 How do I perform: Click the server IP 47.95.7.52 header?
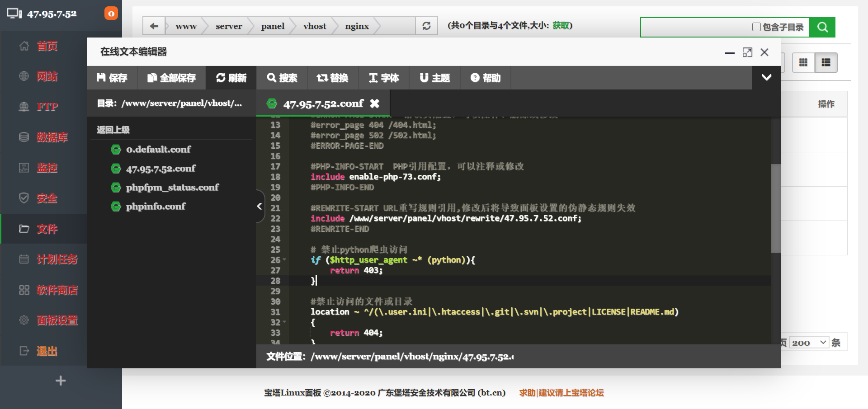(x=52, y=14)
